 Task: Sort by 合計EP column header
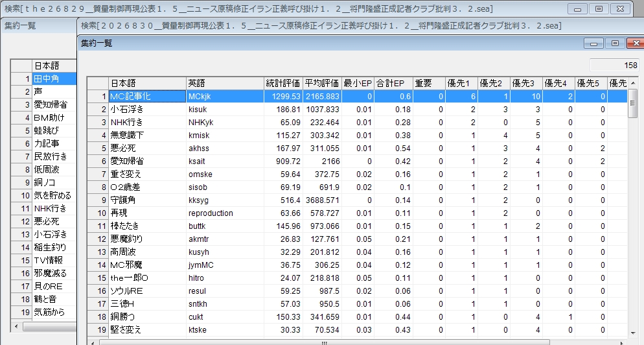393,83
